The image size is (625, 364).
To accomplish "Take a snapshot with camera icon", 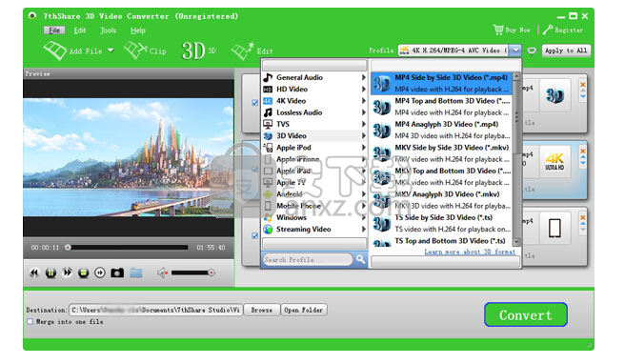I will 117,273.
